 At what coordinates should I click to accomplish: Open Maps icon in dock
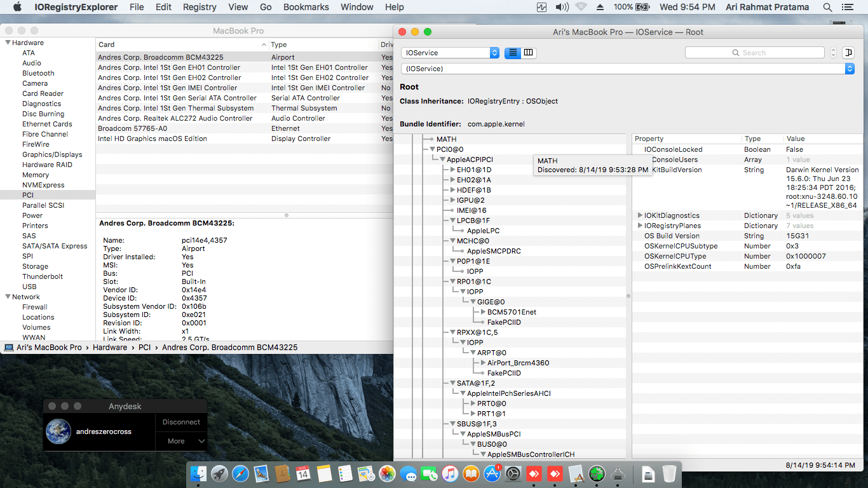pyautogui.click(x=366, y=473)
